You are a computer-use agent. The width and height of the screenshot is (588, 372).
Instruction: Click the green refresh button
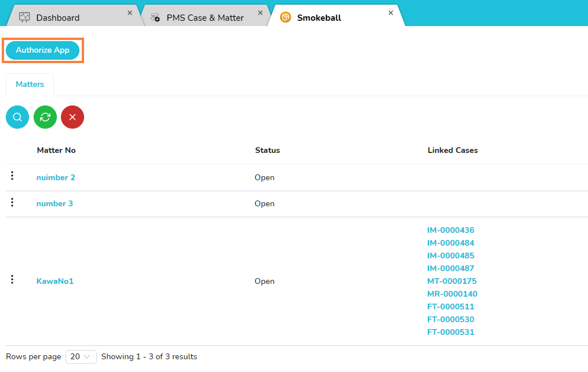(x=45, y=117)
